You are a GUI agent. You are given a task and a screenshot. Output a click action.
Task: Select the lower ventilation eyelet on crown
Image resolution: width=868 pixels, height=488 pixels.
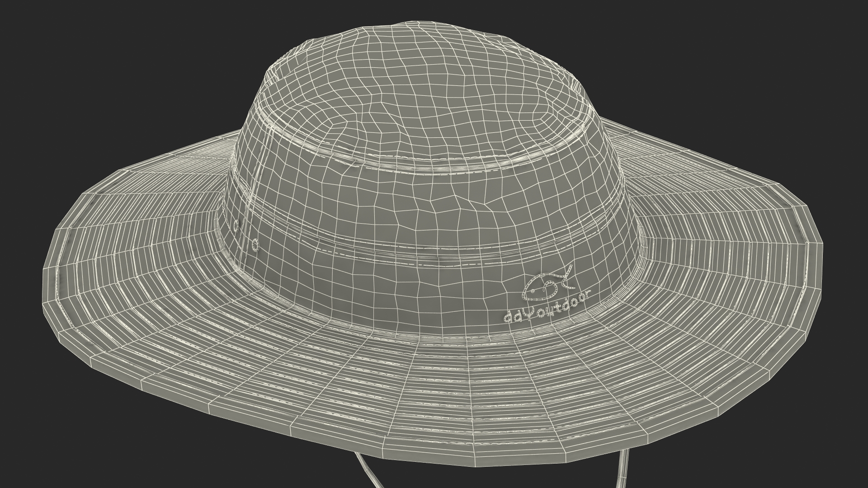point(255,245)
